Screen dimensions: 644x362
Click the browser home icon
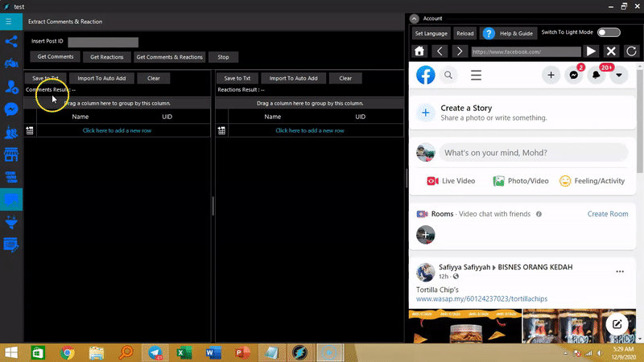click(x=419, y=51)
